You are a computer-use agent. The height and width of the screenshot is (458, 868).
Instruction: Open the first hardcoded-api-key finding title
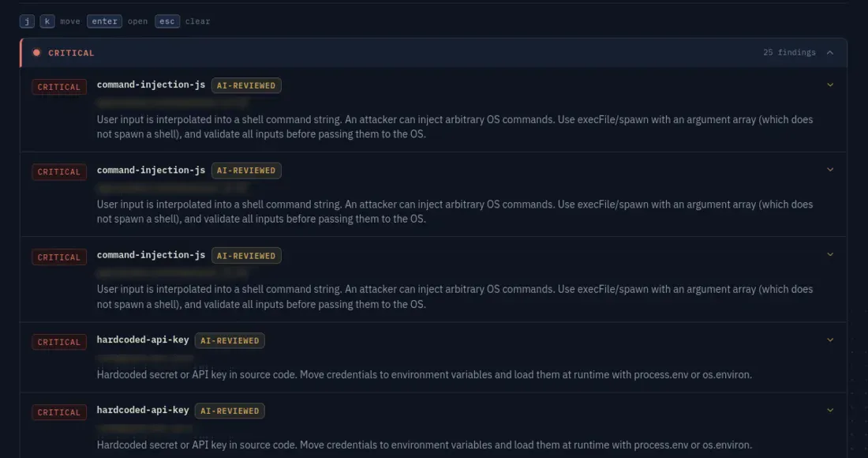(x=143, y=340)
